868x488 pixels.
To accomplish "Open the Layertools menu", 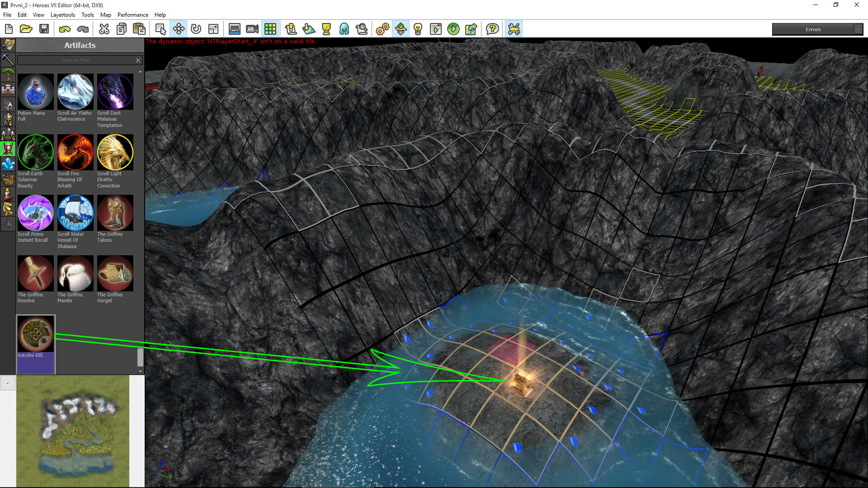I will [63, 15].
